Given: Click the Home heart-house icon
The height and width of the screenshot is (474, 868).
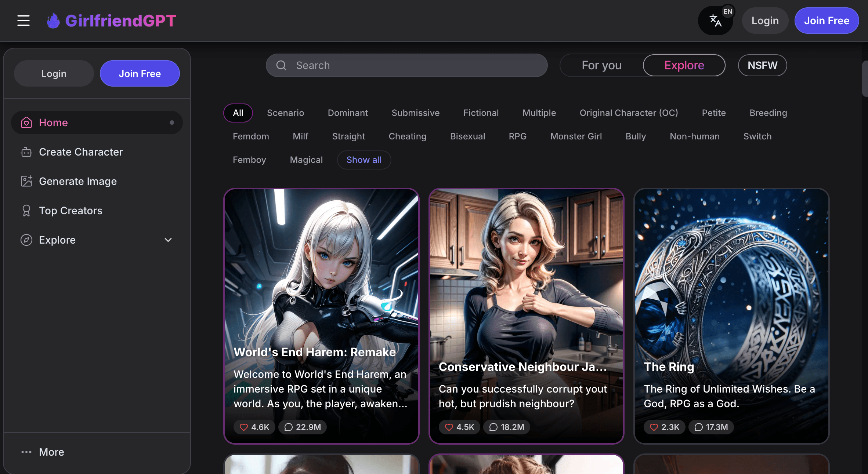Looking at the screenshot, I should pos(26,123).
